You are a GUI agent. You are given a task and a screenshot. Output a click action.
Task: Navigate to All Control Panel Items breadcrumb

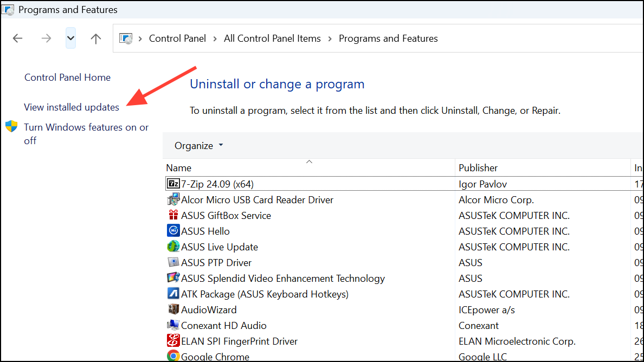(272, 38)
